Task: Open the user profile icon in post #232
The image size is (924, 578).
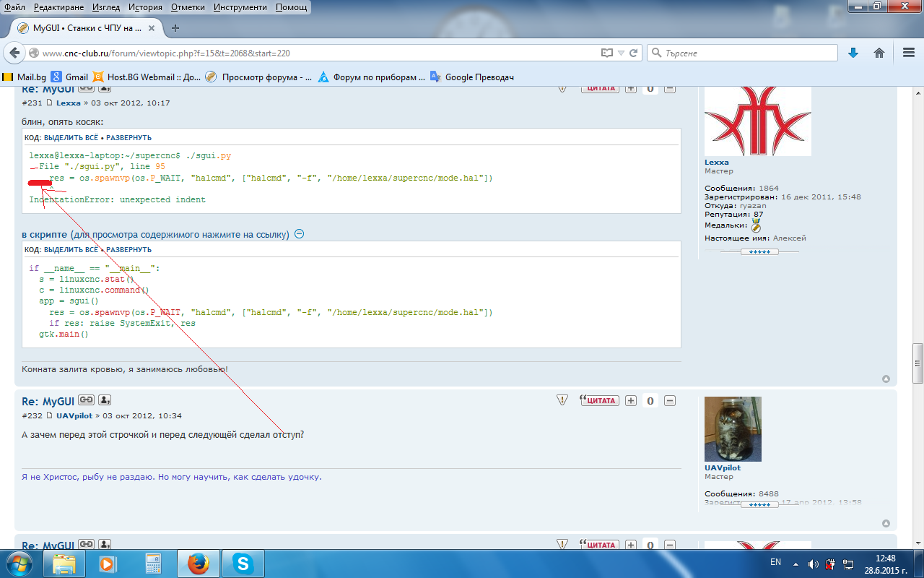Action: pos(104,400)
